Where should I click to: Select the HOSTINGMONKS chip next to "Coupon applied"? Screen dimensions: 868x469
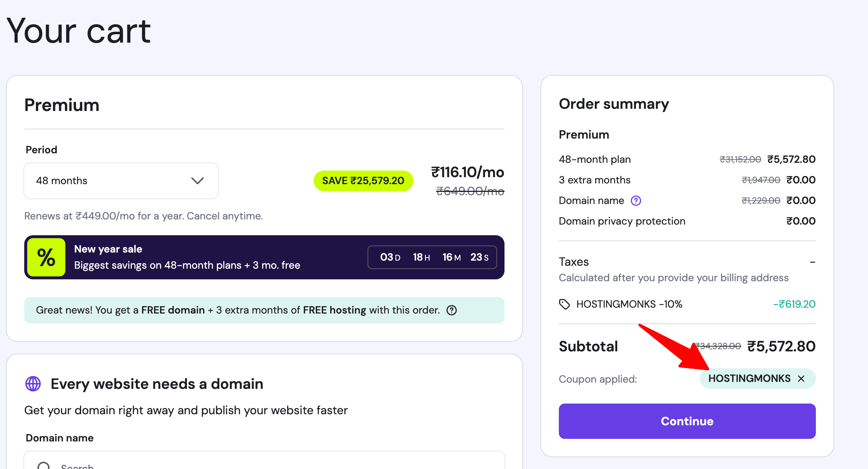[751, 379]
